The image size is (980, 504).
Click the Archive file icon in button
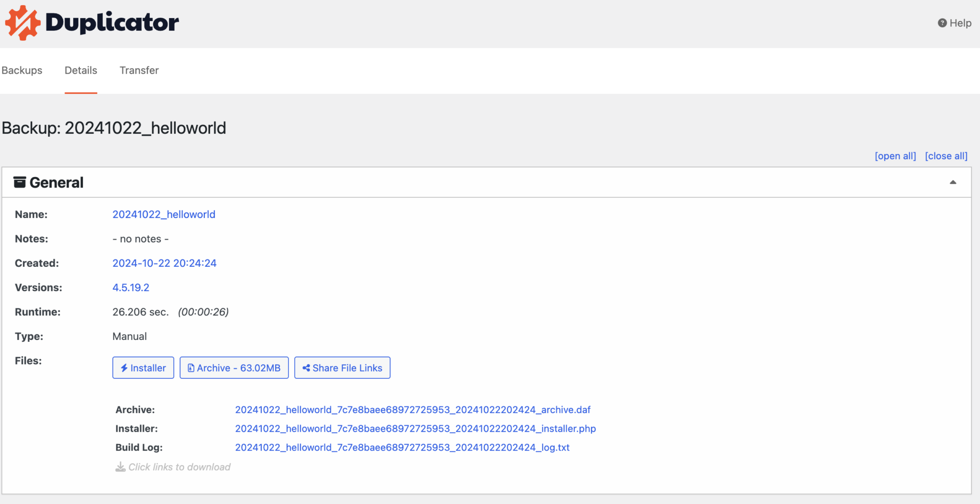point(191,368)
